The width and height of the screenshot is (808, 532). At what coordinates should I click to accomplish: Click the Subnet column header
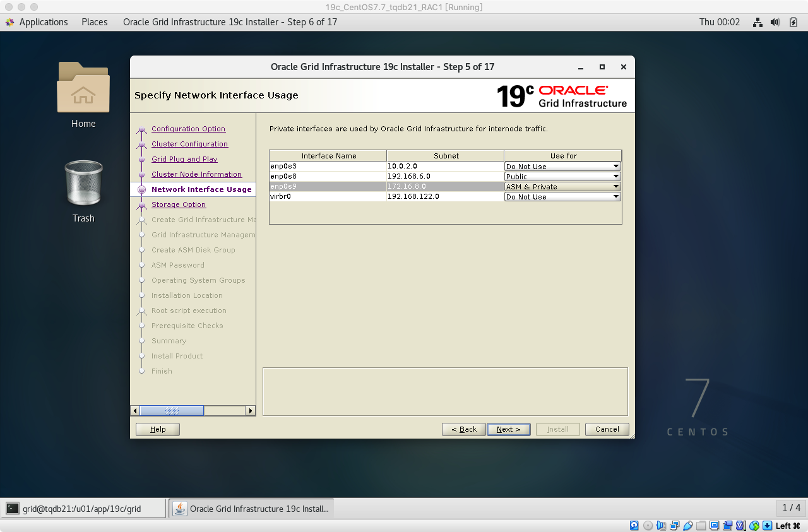click(x=446, y=156)
